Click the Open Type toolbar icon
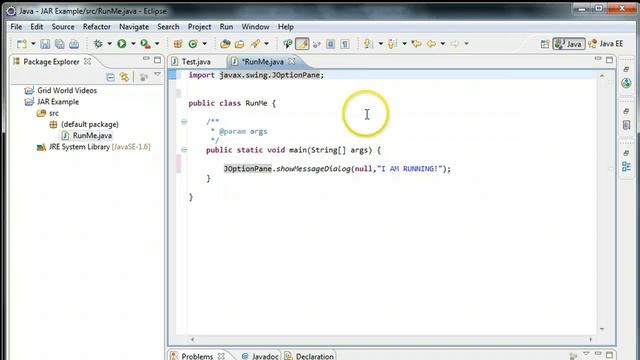 point(225,44)
